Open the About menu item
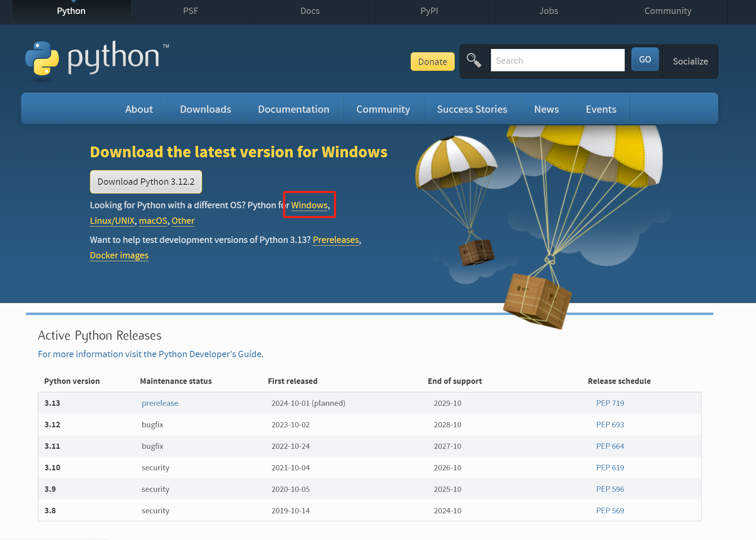Image resolution: width=756 pixels, height=540 pixels. [x=139, y=109]
